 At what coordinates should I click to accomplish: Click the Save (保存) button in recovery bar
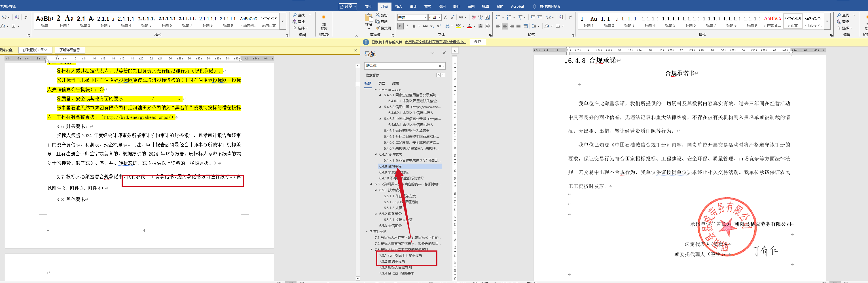(477, 42)
